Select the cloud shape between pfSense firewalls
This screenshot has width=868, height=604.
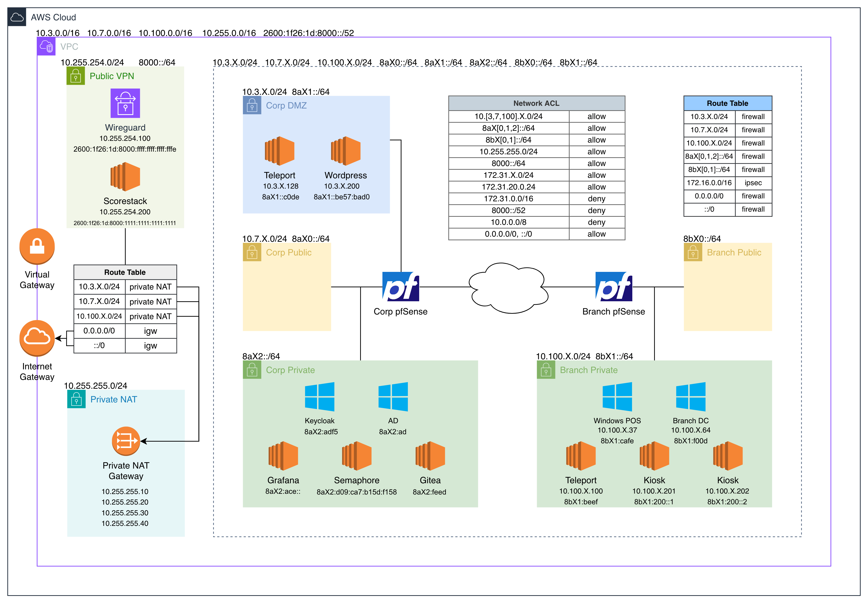click(x=508, y=288)
